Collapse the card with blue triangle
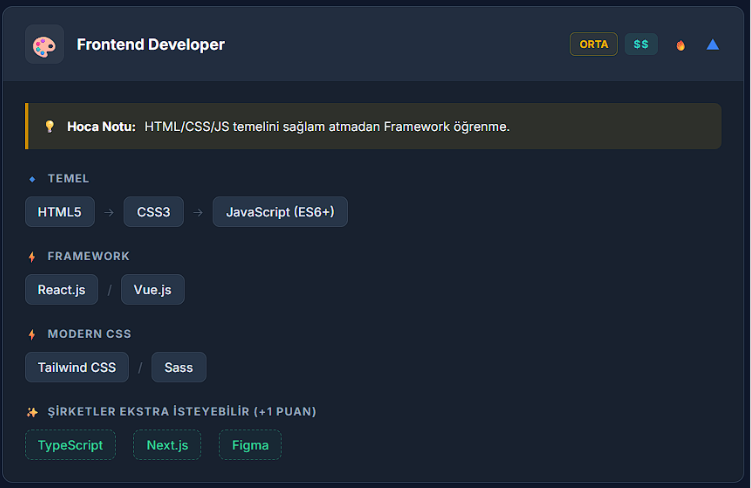This screenshot has width=751, height=488. coord(713,45)
